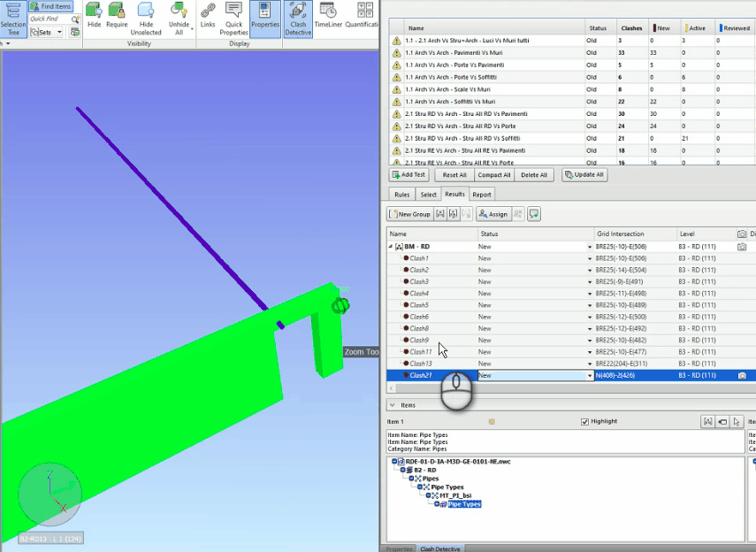756x552 pixels.
Task: Open the Rules tab
Action: point(401,194)
